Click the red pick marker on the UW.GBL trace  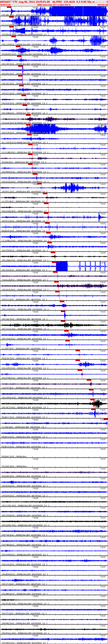pyautogui.click(x=9, y=7)
